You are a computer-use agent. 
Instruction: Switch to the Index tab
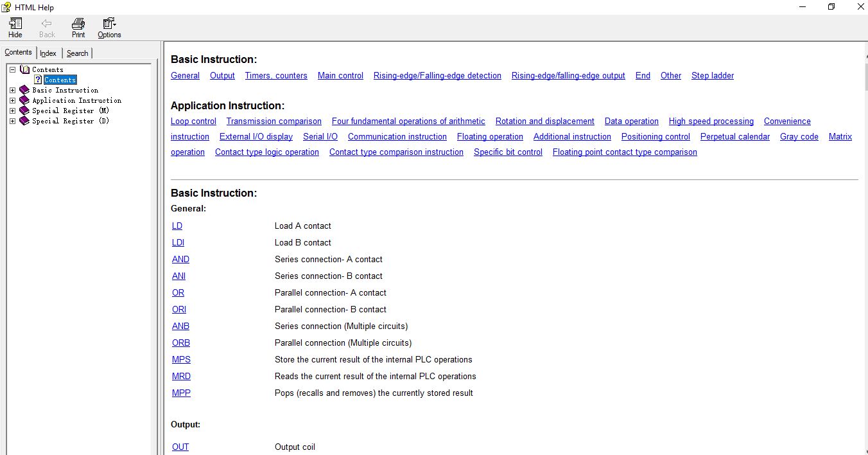click(48, 53)
